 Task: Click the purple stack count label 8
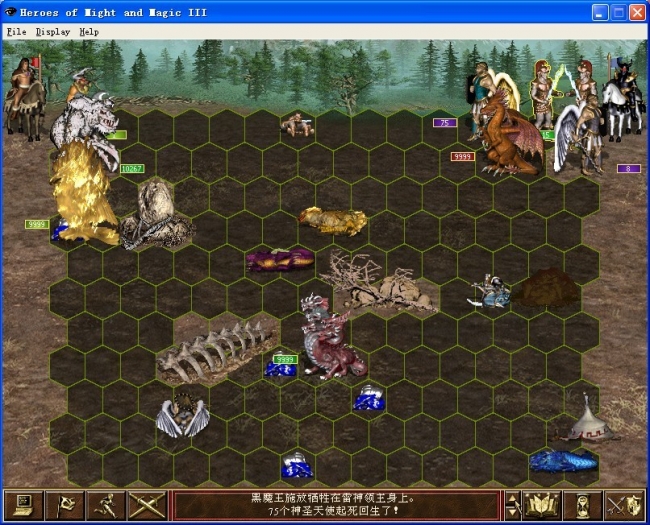click(x=628, y=169)
